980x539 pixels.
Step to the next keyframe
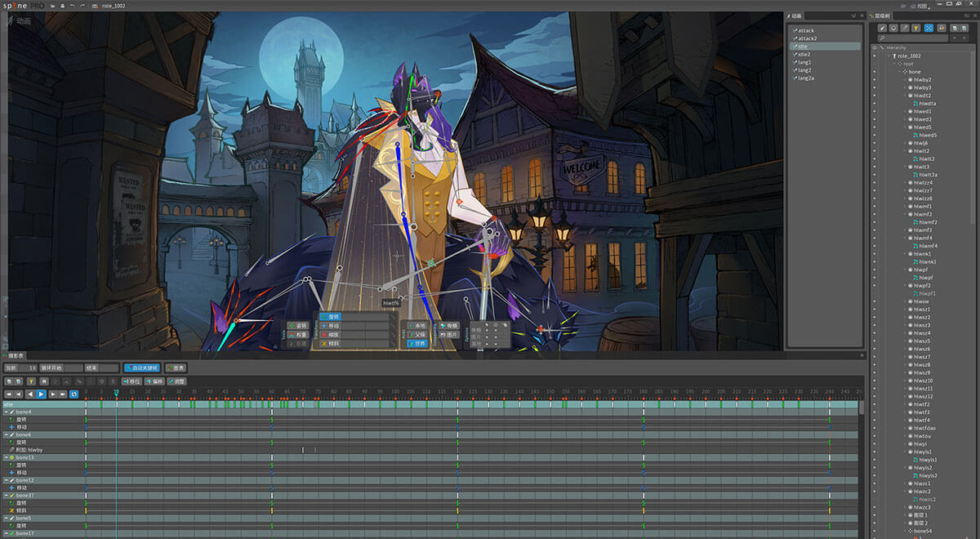52,394
